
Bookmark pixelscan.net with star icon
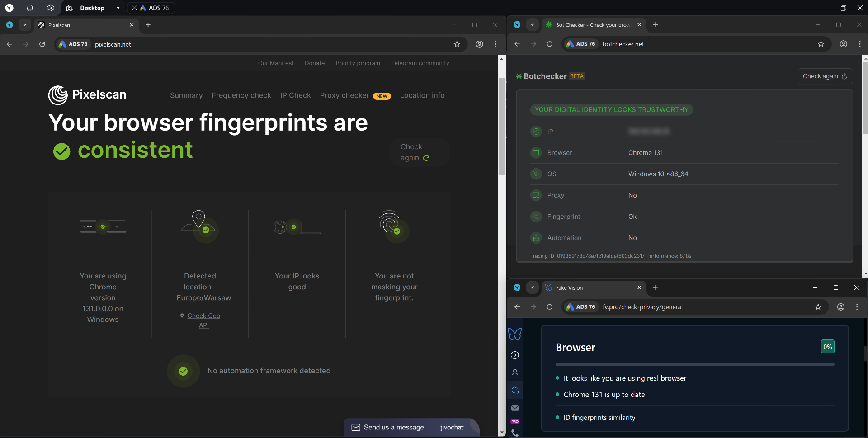(x=457, y=44)
